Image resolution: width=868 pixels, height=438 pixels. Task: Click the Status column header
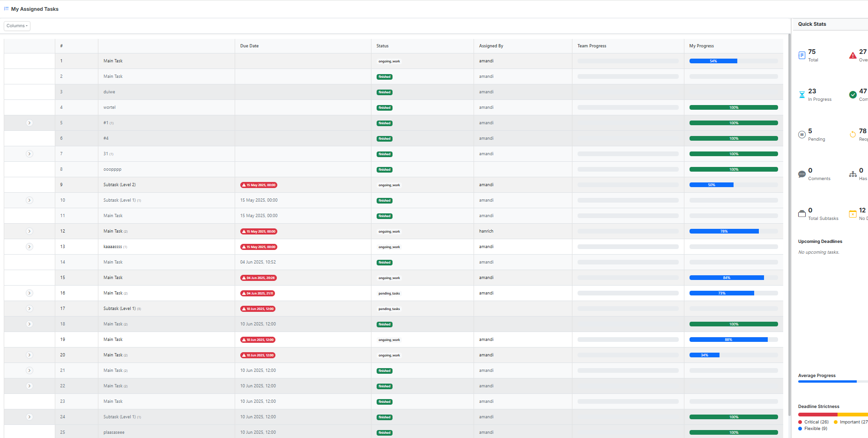pyautogui.click(x=382, y=46)
